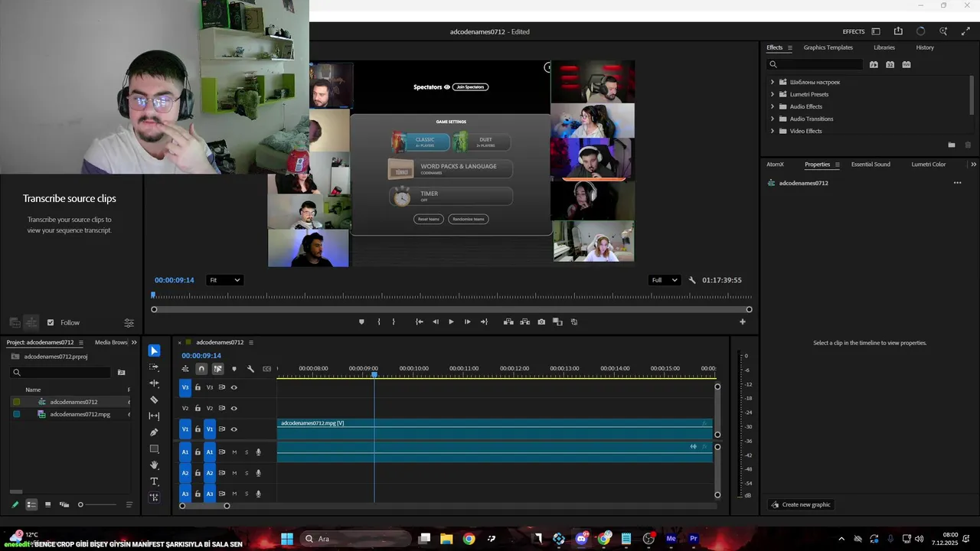Viewport: 980px width, 551px height.
Task: Expand the Audio Effects folder
Action: [x=772, y=106]
